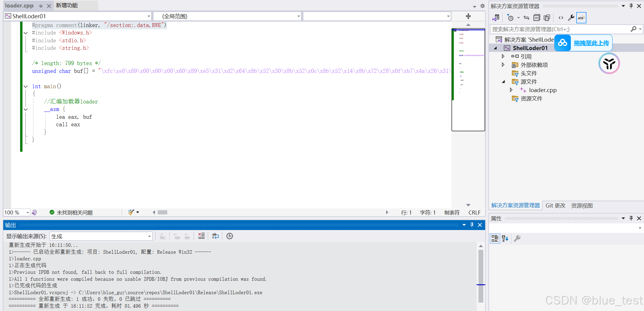644x311 pixels.
Task: Expand the loader.cpp tree node
Action: point(511,90)
